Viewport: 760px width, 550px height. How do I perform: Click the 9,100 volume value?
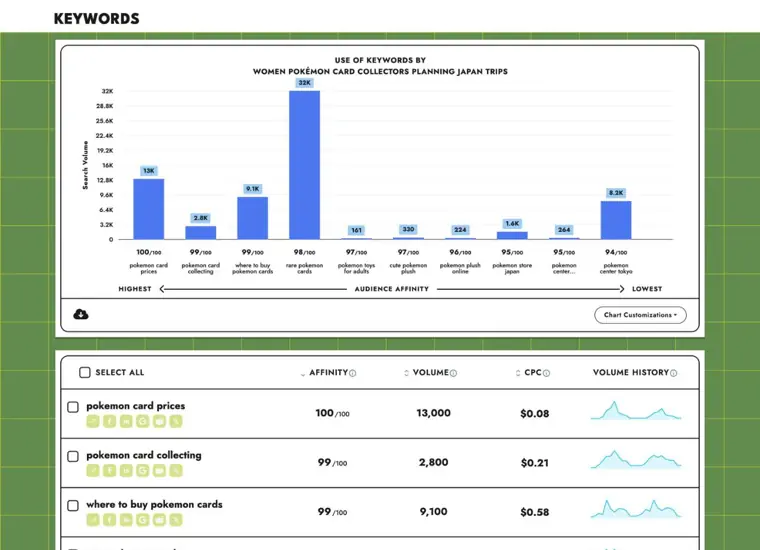tap(433, 512)
